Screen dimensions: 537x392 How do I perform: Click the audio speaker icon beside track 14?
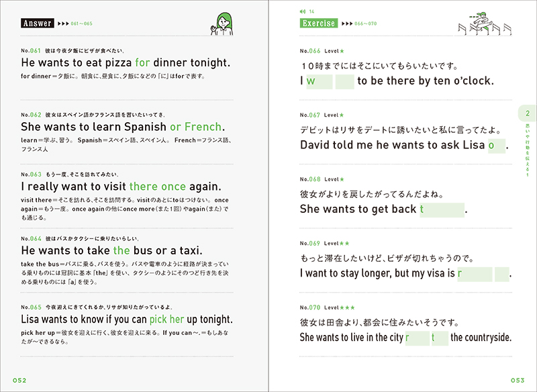pos(303,11)
